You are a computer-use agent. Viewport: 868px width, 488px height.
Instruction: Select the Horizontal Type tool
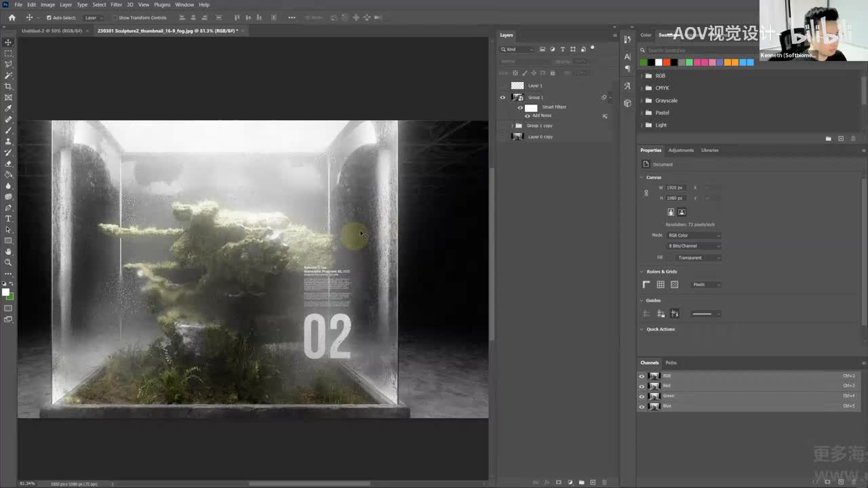click(8, 218)
